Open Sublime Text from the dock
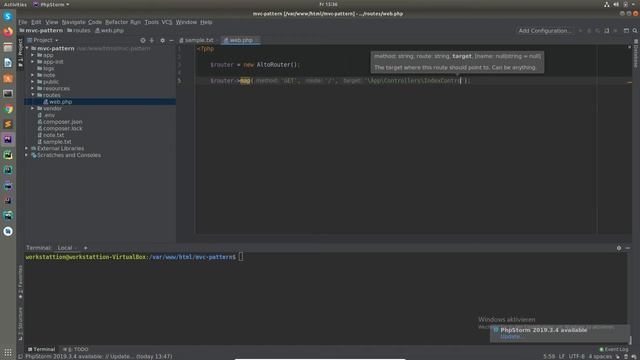Viewport: 640px width, 360px height. click(8, 124)
